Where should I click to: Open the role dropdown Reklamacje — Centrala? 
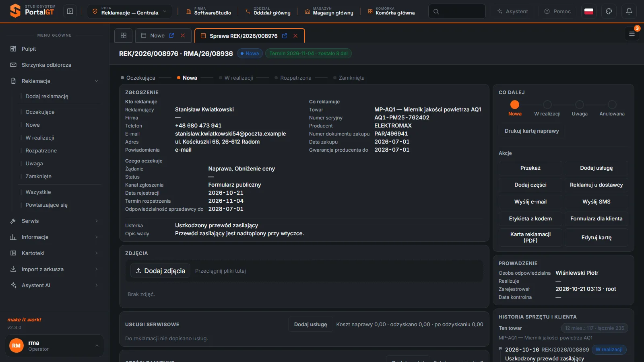point(130,11)
